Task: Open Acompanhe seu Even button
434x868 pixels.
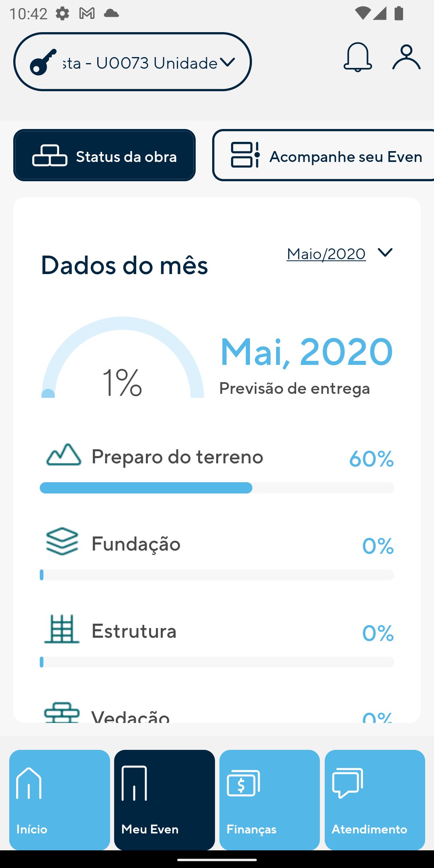Action: click(x=323, y=155)
